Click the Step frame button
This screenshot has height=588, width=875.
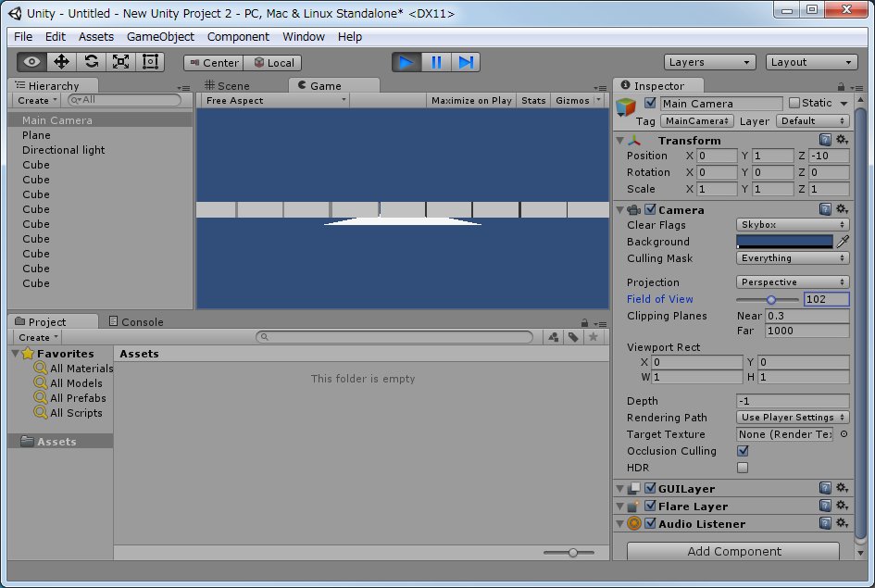[466, 62]
